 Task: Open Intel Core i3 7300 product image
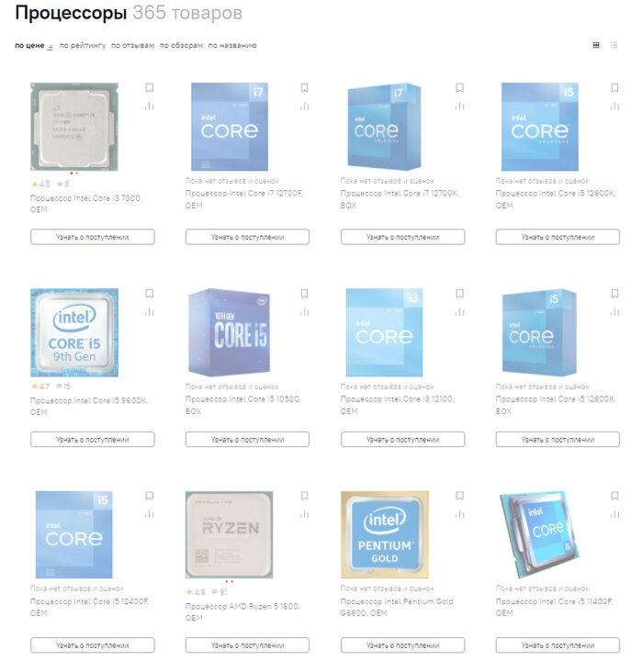(x=74, y=127)
